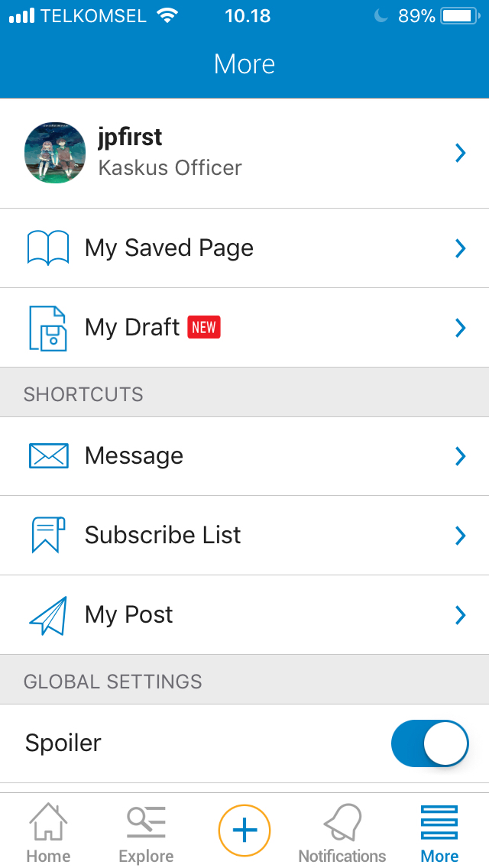Expand the jpfirst profile row chevron
489x868 pixels.
(461, 153)
